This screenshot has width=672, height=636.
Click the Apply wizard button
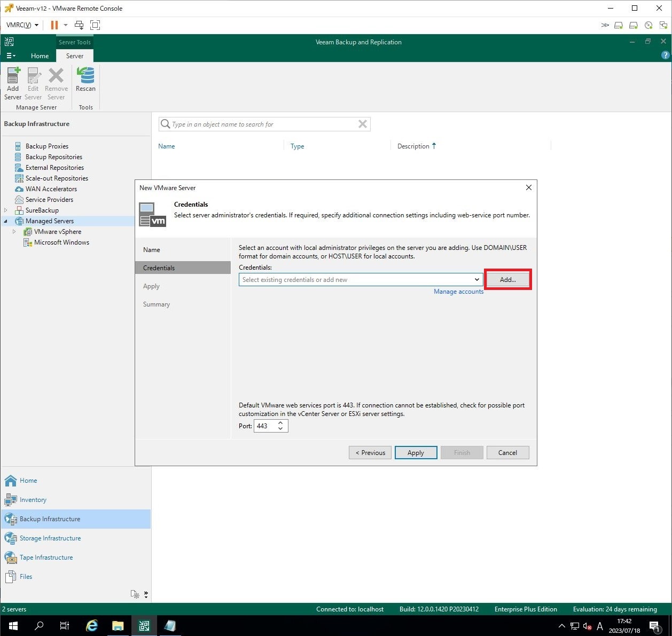(x=416, y=453)
